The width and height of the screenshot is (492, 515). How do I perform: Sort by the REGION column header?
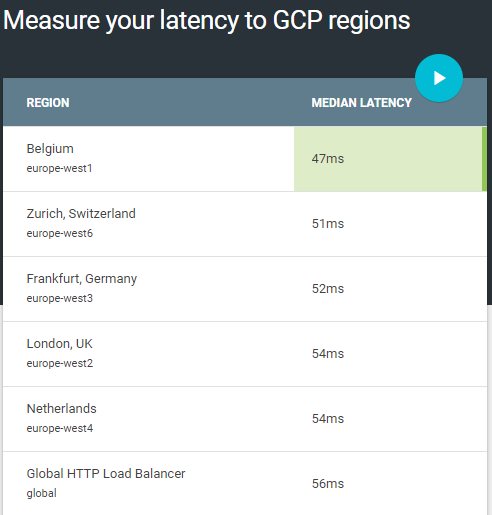(48, 103)
